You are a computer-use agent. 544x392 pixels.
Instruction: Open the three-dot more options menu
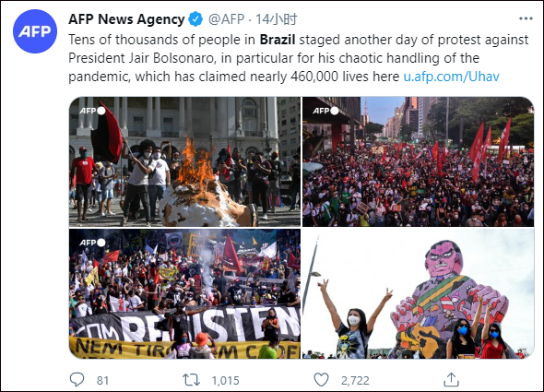pyautogui.click(x=526, y=18)
